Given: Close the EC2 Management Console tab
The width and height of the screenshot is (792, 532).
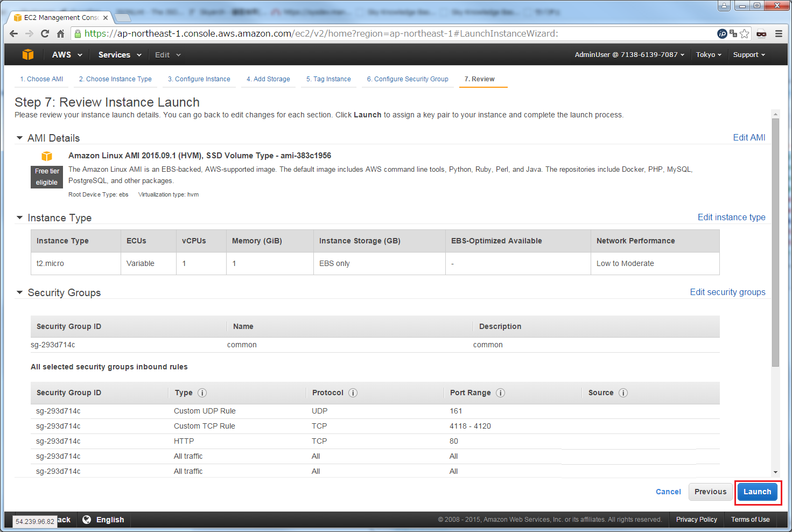Looking at the screenshot, I should tap(106, 17).
